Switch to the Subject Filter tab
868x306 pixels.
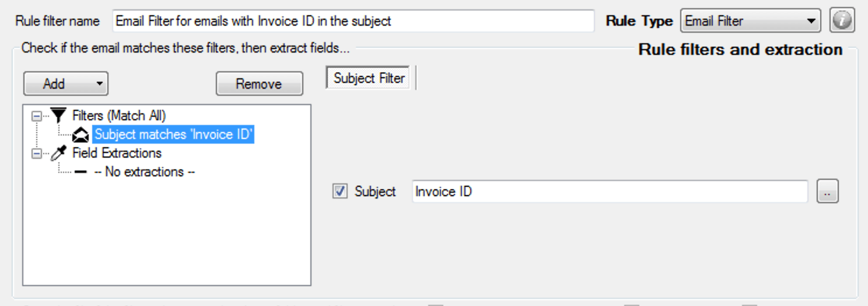tap(369, 78)
